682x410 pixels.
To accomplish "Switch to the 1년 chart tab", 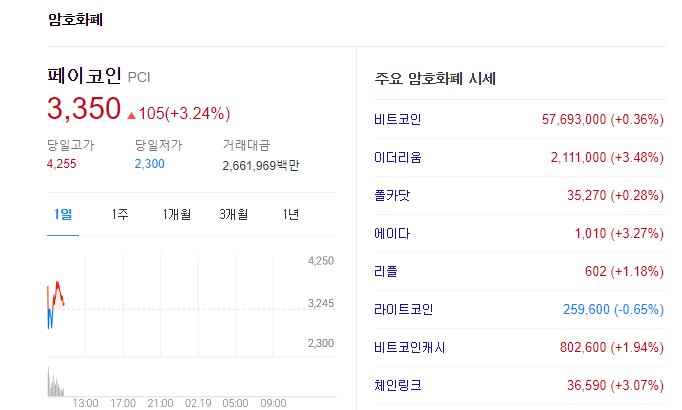I will click(291, 214).
